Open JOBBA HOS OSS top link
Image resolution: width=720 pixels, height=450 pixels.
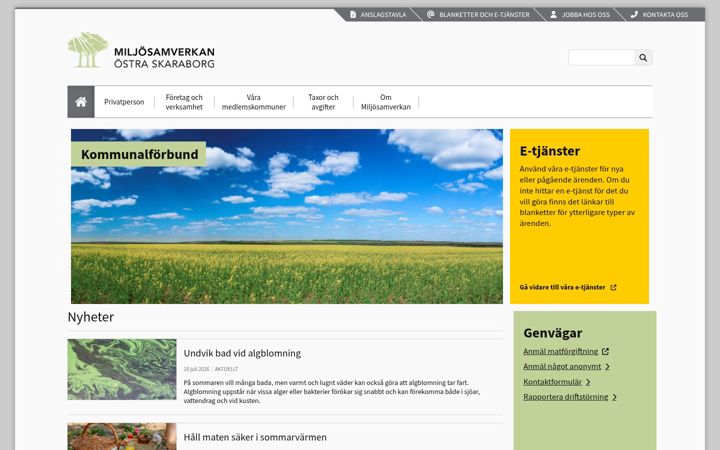[x=585, y=15]
